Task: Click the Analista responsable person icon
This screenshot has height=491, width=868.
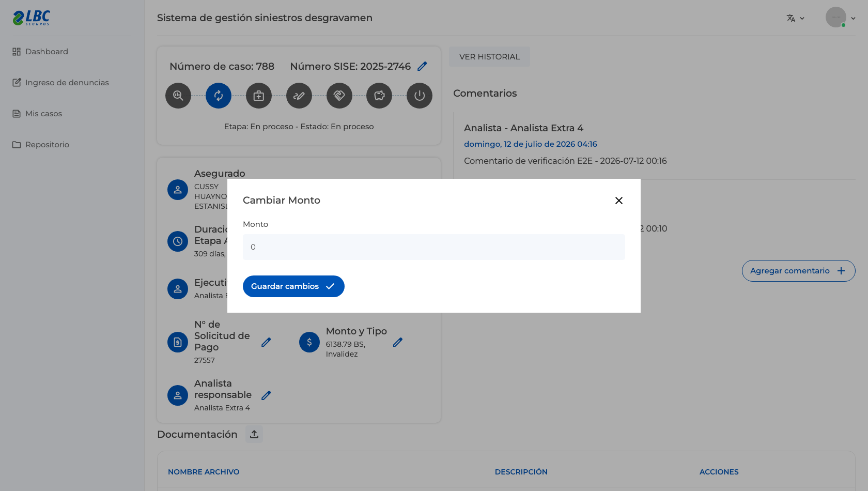Action: [178, 395]
